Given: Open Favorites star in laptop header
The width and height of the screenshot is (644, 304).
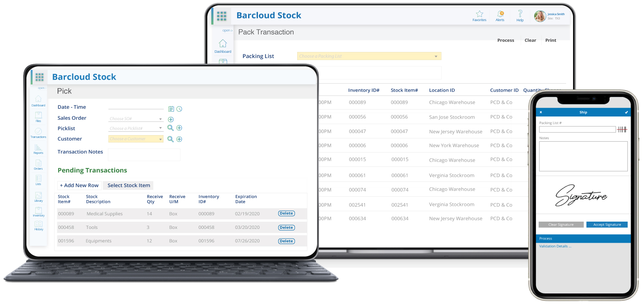Looking at the screenshot, I should (x=479, y=16).
